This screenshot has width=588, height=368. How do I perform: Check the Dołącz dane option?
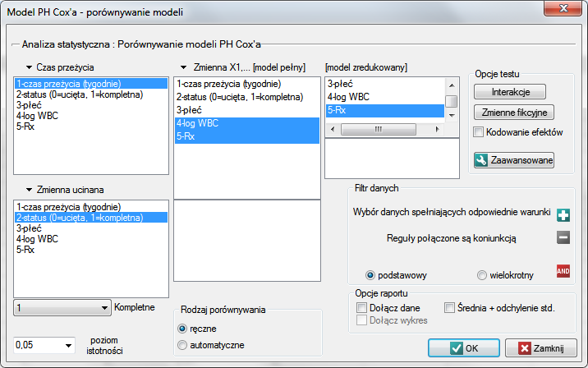pos(362,307)
